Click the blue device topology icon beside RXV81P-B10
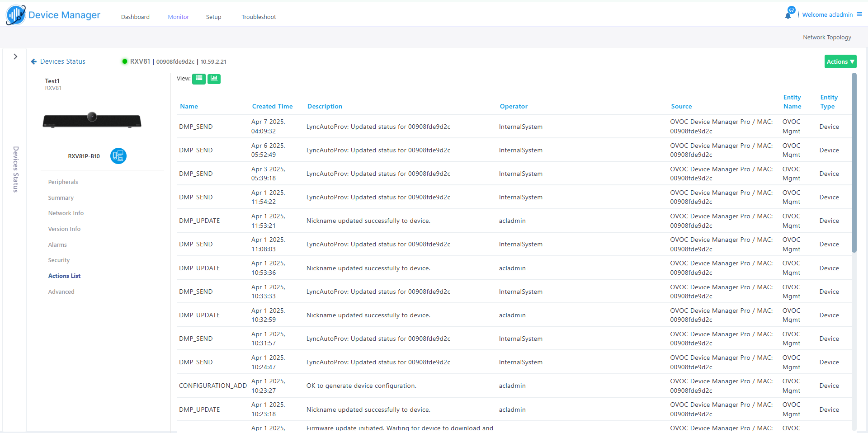Image resolution: width=868 pixels, height=433 pixels. pyautogui.click(x=118, y=156)
